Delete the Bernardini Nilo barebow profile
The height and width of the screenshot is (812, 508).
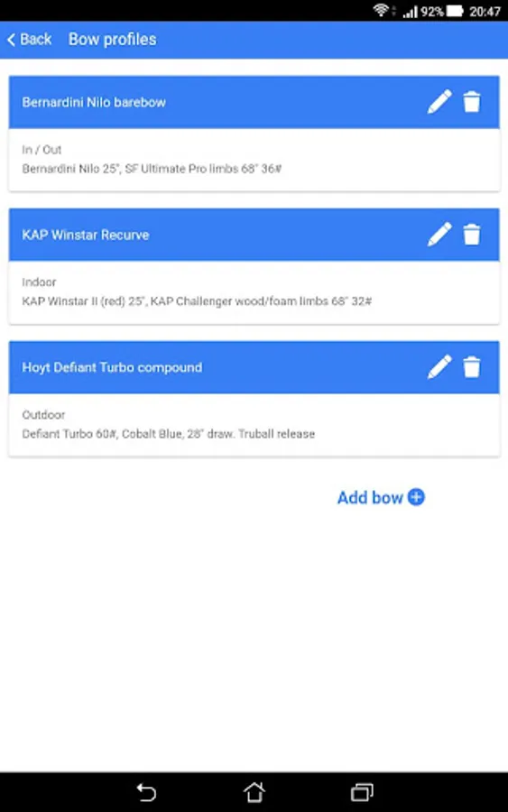coord(472,101)
